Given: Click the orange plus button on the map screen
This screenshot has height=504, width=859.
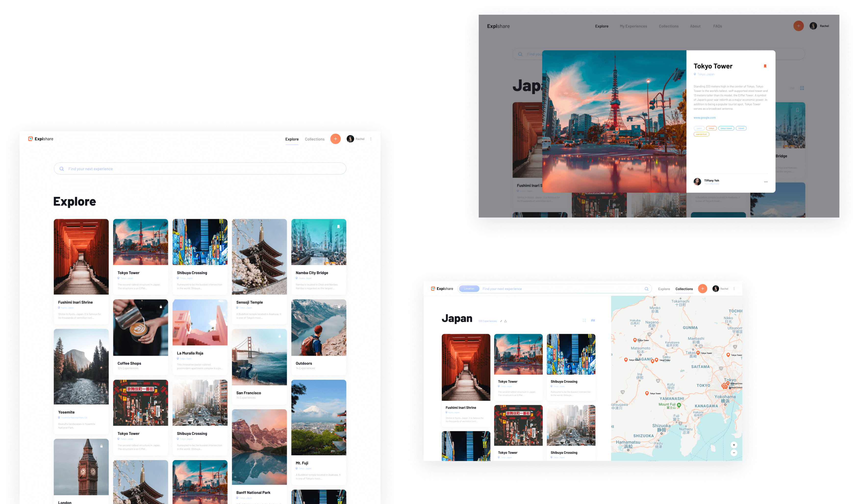Looking at the screenshot, I should (x=703, y=289).
